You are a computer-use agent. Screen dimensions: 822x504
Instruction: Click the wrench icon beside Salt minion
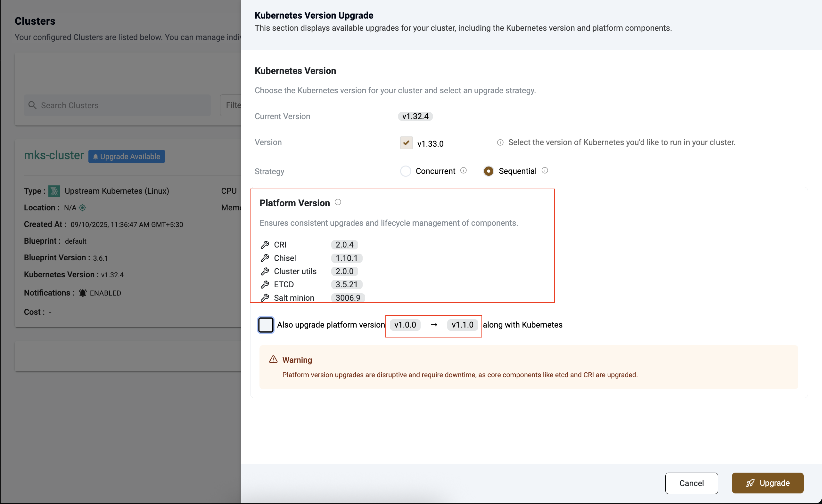tap(265, 297)
